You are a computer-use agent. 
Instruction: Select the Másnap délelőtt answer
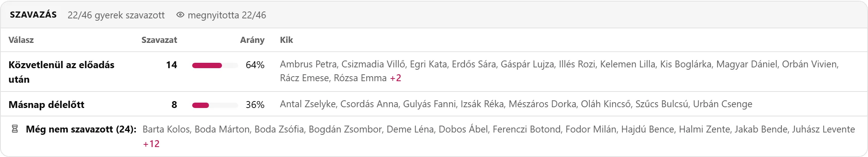point(46,105)
